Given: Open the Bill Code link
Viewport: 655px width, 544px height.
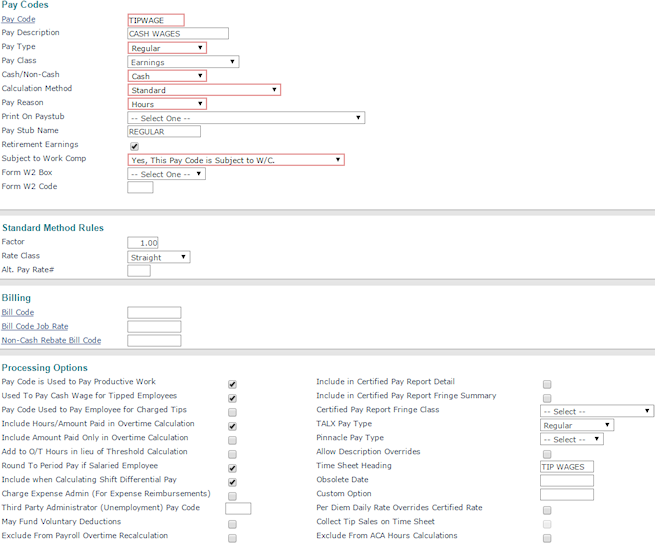Looking at the screenshot, I should tap(18, 313).
